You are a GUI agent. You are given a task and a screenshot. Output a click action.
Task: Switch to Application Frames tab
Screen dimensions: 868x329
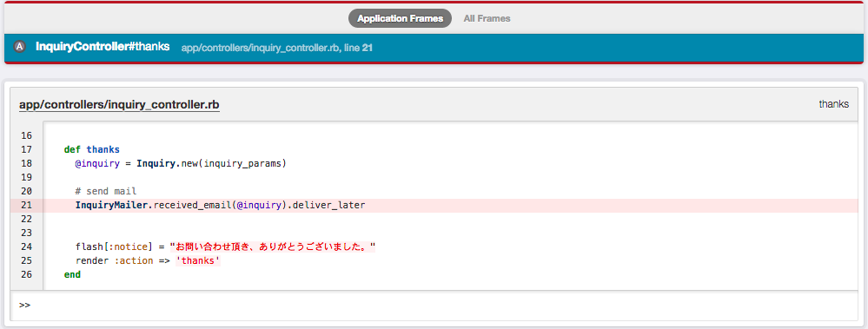401,18
